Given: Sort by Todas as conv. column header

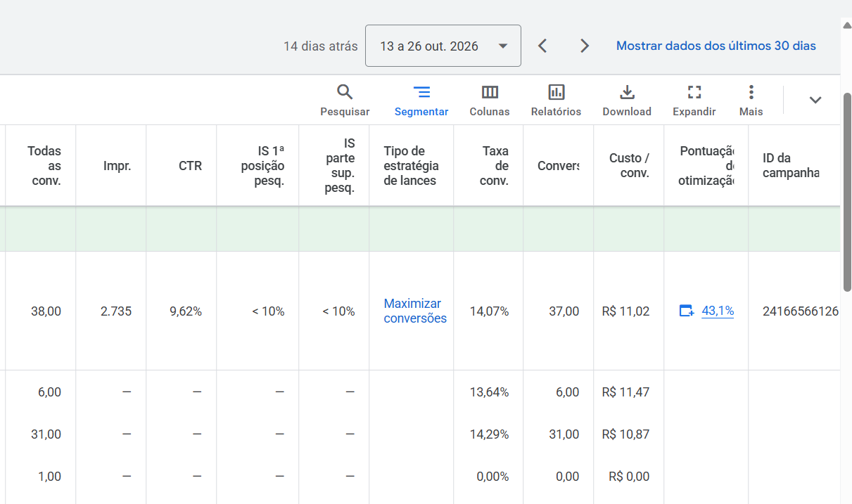Looking at the screenshot, I should [x=44, y=166].
